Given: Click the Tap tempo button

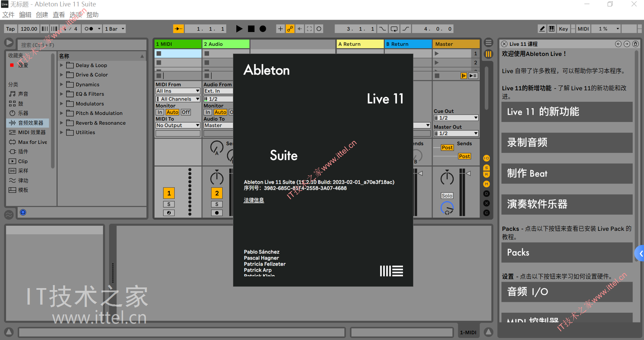Looking at the screenshot, I should tap(10, 29).
